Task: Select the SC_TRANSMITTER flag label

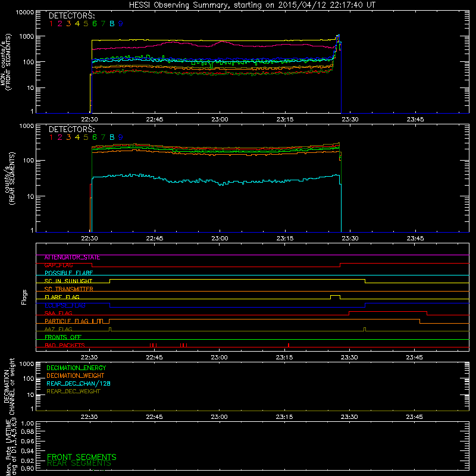Action: (69, 289)
